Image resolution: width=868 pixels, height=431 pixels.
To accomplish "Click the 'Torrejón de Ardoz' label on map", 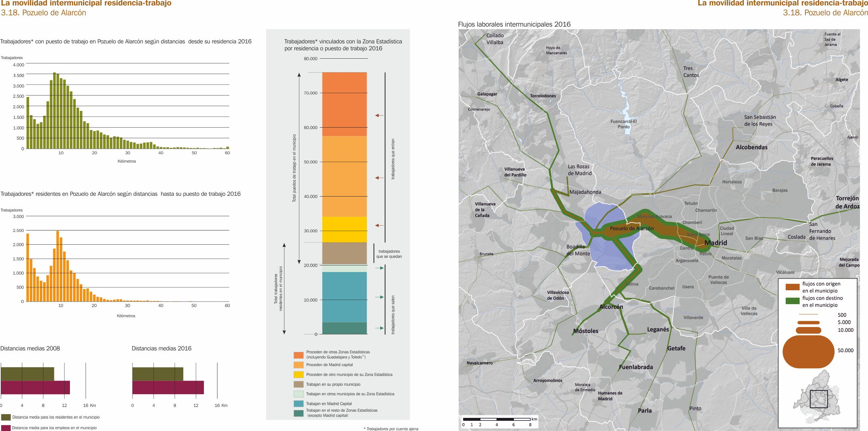I will [847, 202].
